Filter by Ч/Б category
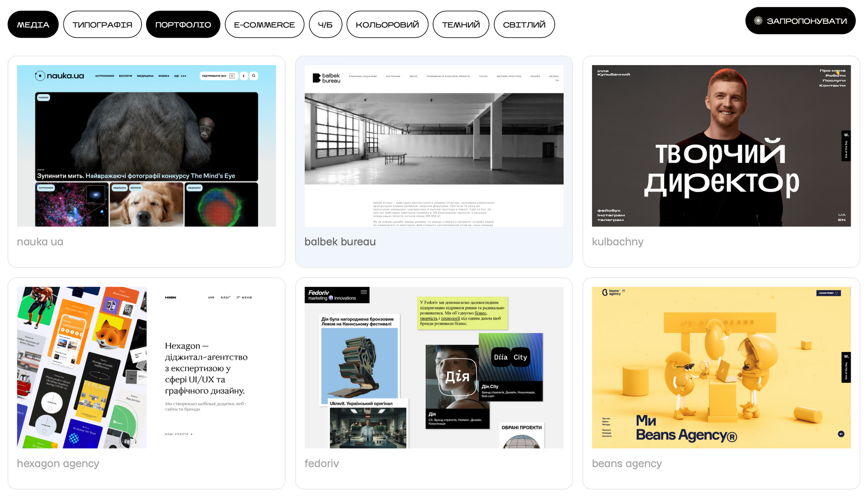This screenshot has width=868, height=498. click(325, 25)
